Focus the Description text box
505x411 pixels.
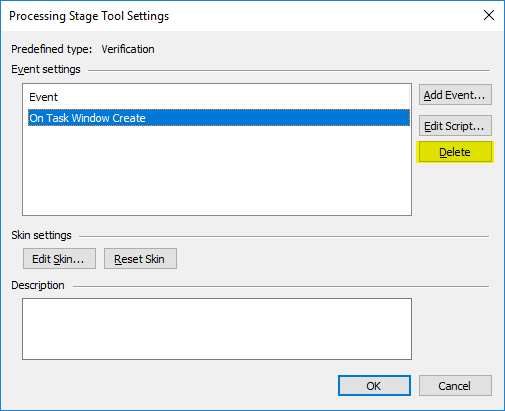(217, 329)
